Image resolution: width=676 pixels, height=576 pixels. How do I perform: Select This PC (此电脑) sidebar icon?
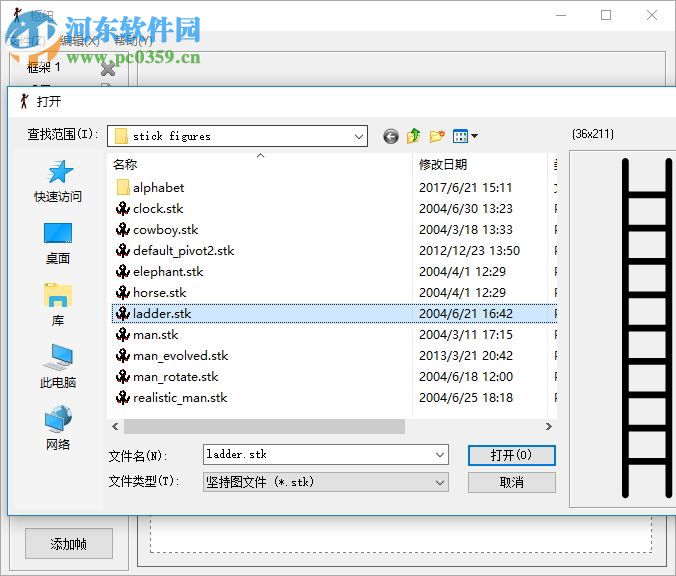coord(58,366)
